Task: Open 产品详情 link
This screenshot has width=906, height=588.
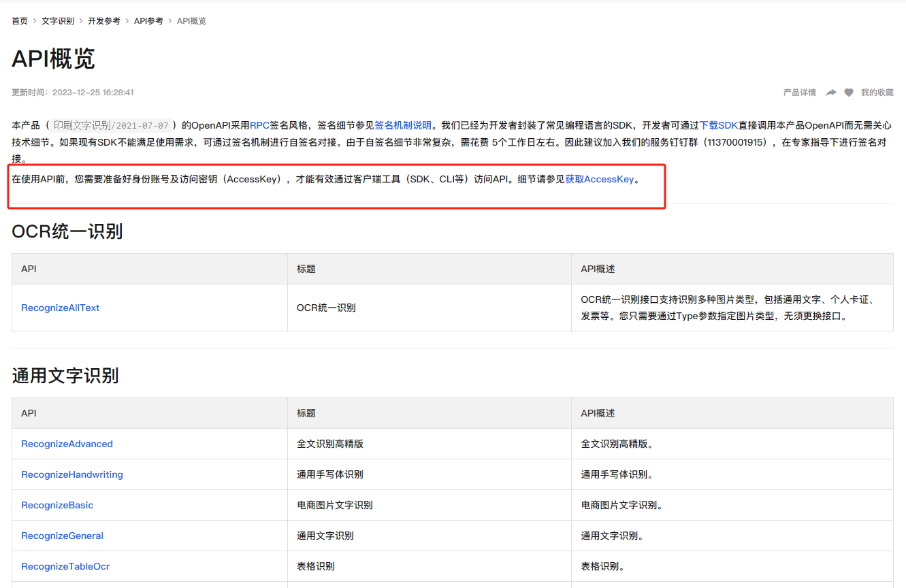Action: 800,93
